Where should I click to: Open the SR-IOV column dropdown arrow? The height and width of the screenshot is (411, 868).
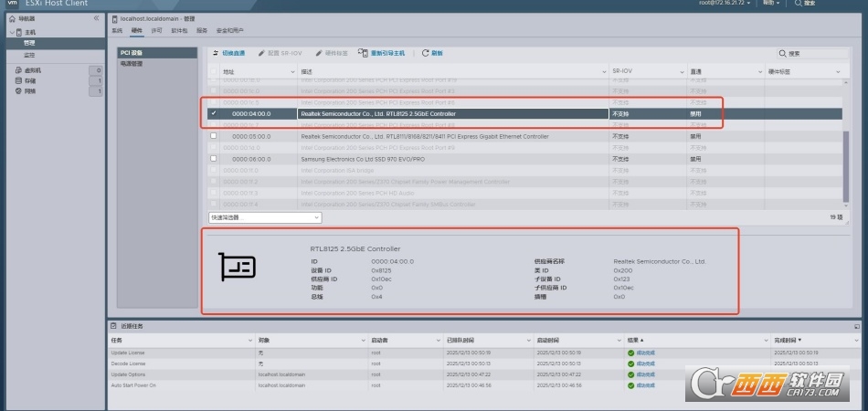tap(682, 72)
